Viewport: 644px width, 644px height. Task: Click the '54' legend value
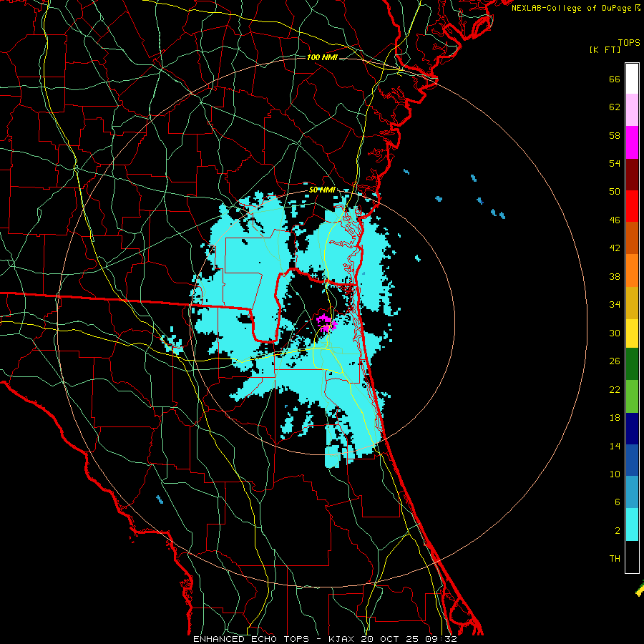pyautogui.click(x=615, y=163)
